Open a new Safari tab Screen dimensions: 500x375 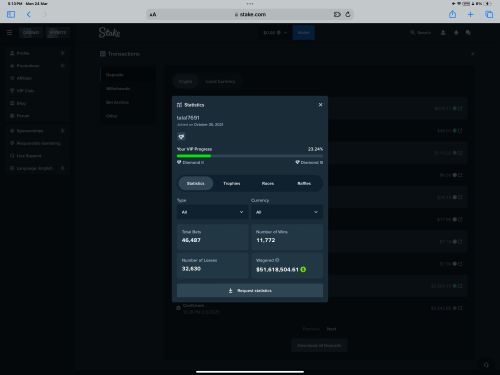470,14
